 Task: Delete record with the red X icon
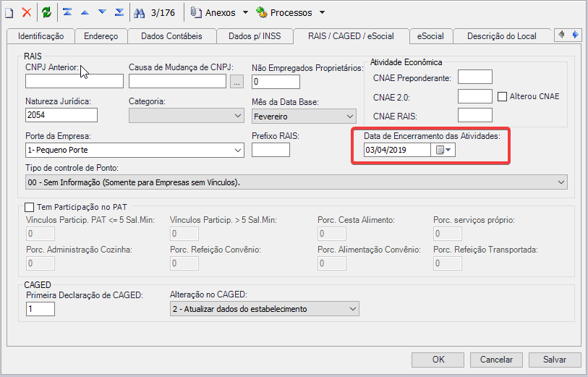coord(27,13)
